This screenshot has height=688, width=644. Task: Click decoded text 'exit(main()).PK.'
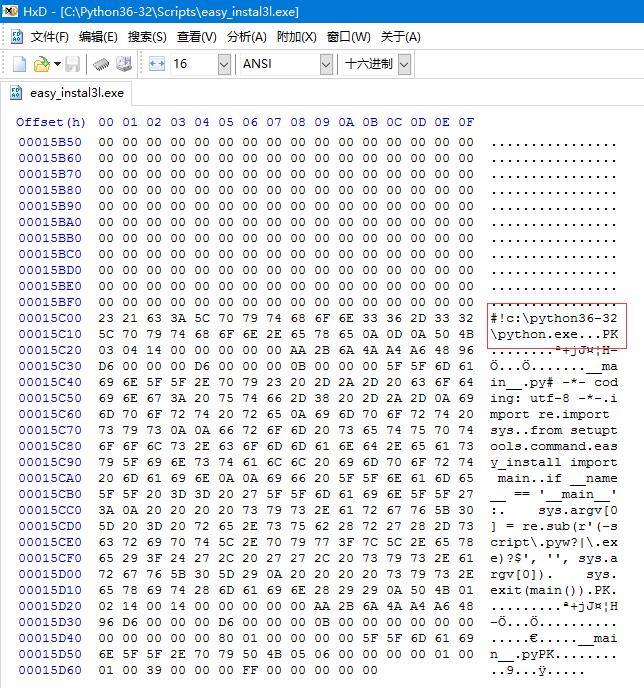point(554,590)
